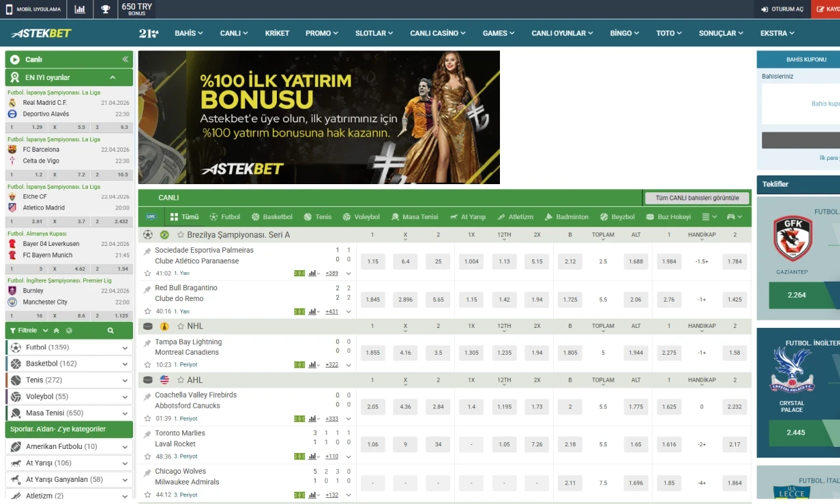This screenshot has width=840, height=504.
Task: Pin the Toronto Marlies match
Action: tap(148, 435)
